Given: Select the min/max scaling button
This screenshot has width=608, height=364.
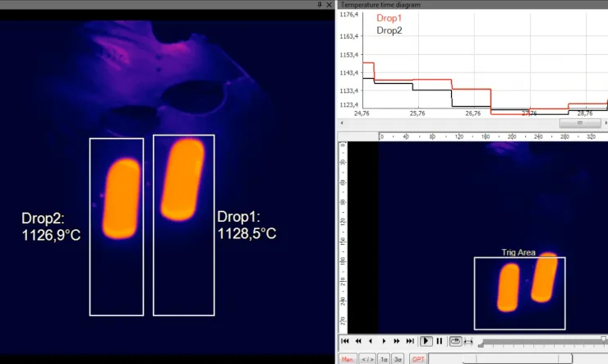Looking at the screenshot, I should [x=367, y=359].
